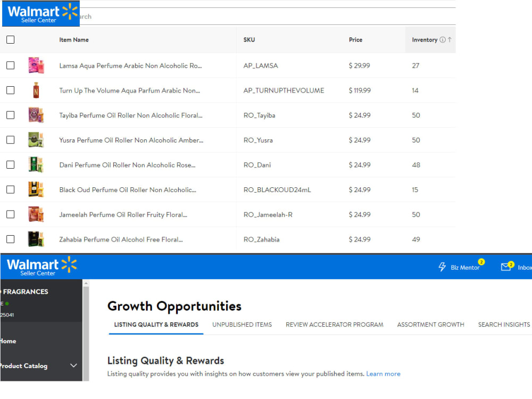The height and width of the screenshot is (399, 532).
Task: Open the Black Oud Perfume Oil Roller item name
Action: point(128,190)
